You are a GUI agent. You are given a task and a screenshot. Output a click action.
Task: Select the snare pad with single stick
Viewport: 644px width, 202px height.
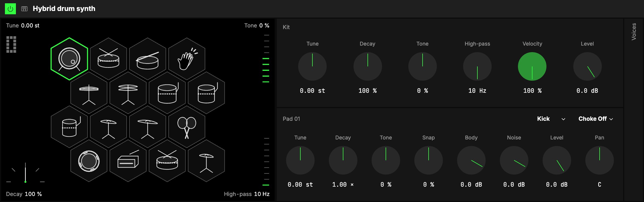[148, 59]
